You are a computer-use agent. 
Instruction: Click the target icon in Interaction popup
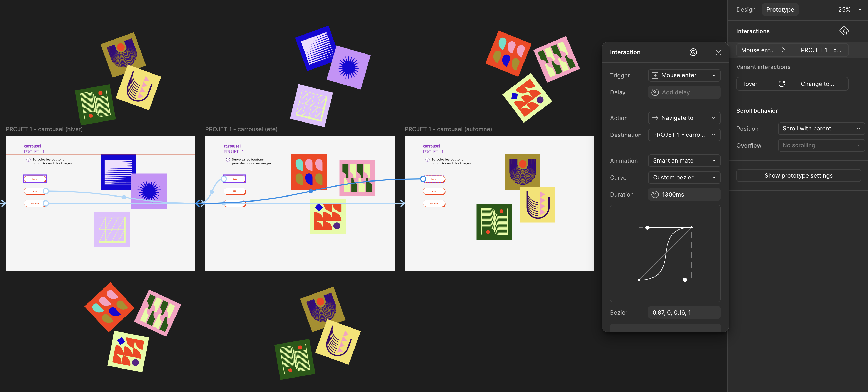click(x=693, y=52)
